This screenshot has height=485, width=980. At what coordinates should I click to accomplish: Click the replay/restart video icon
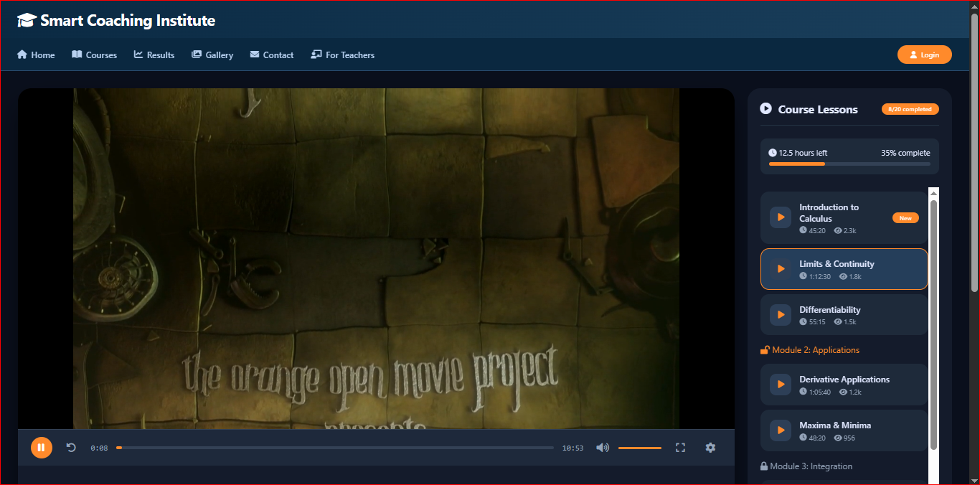coord(71,448)
